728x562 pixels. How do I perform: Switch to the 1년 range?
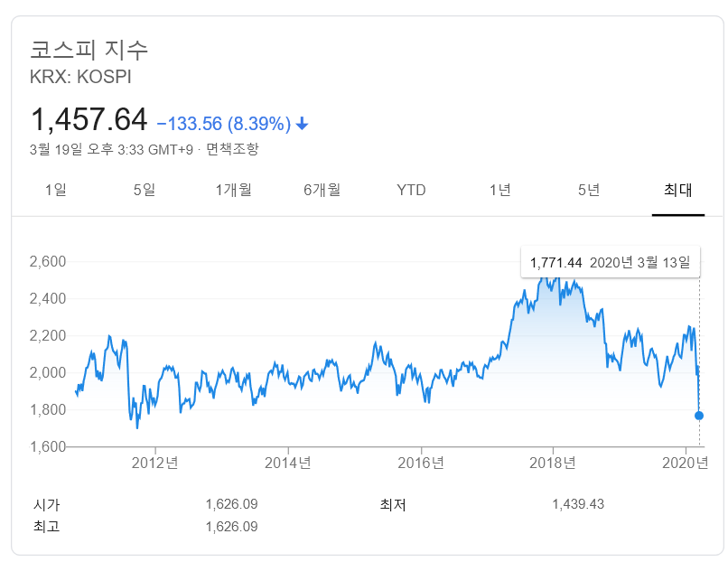pyautogui.click(x=502, y=191)
